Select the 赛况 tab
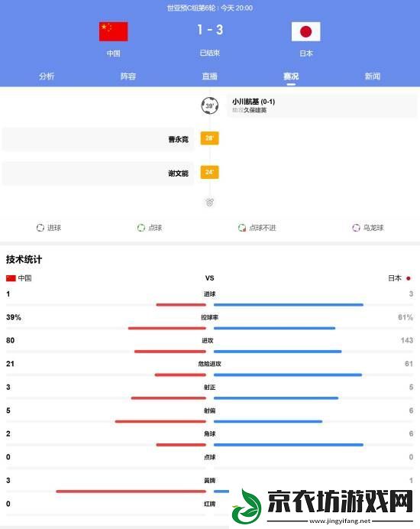The height and width of the screenshot is (529, 420). 291,76
